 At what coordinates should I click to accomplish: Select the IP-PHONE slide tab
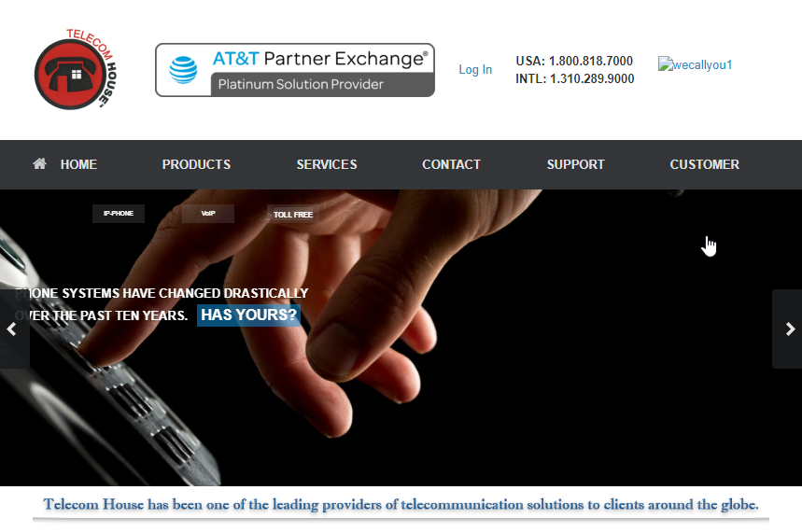(119, 214)
